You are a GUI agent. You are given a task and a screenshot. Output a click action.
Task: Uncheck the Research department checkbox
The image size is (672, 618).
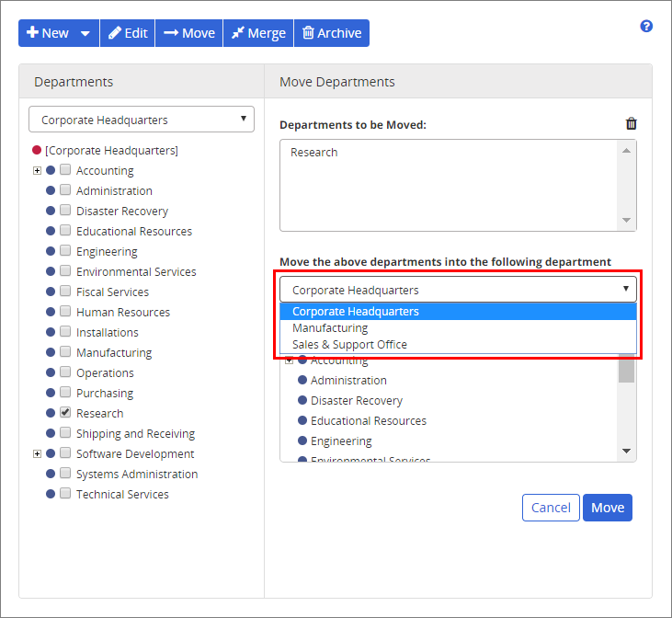coord(65,413)
